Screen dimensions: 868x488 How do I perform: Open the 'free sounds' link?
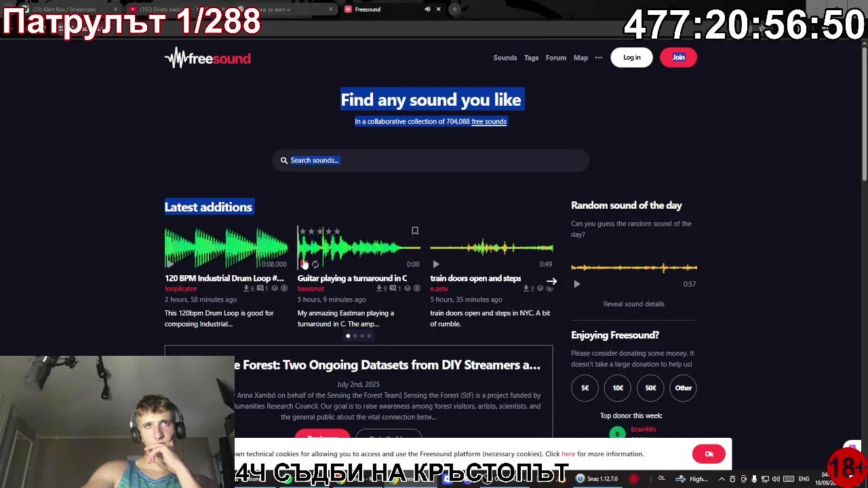489,122
